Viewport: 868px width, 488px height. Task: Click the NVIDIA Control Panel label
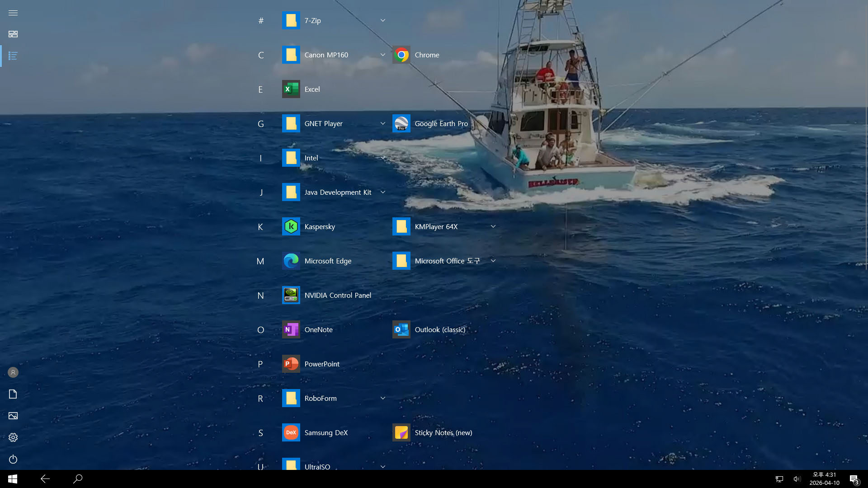(x=338, y=295)
